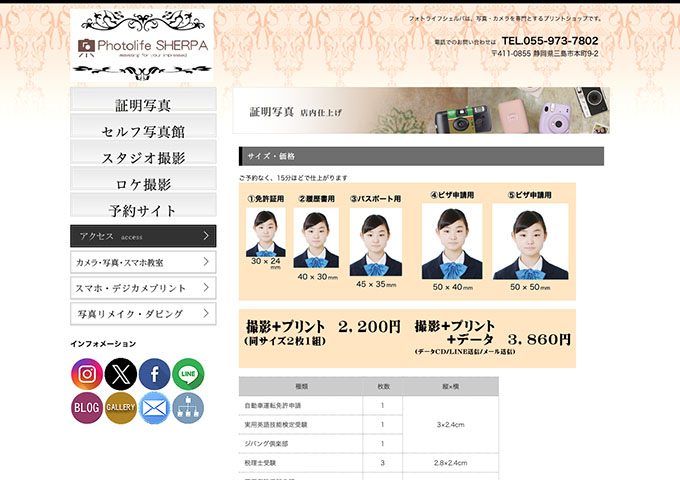Click the Photolife SHERPA logo
This screenshot has height=480, width=680.
click(142, 45)
